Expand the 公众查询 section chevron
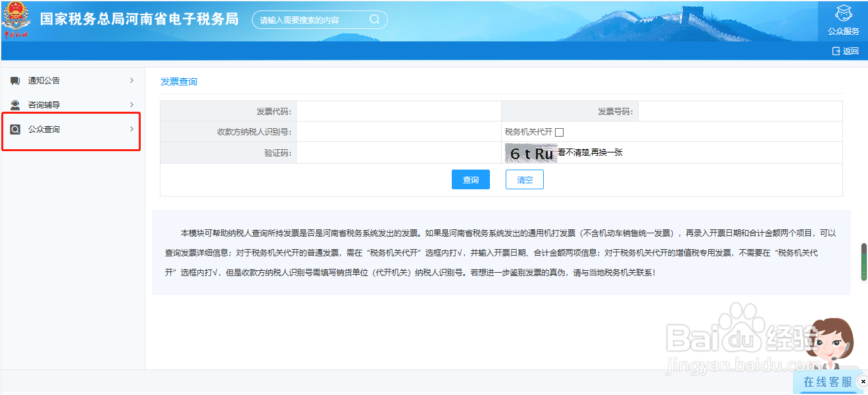The width and height of the screenshot is (868, 395). point(130,129)
